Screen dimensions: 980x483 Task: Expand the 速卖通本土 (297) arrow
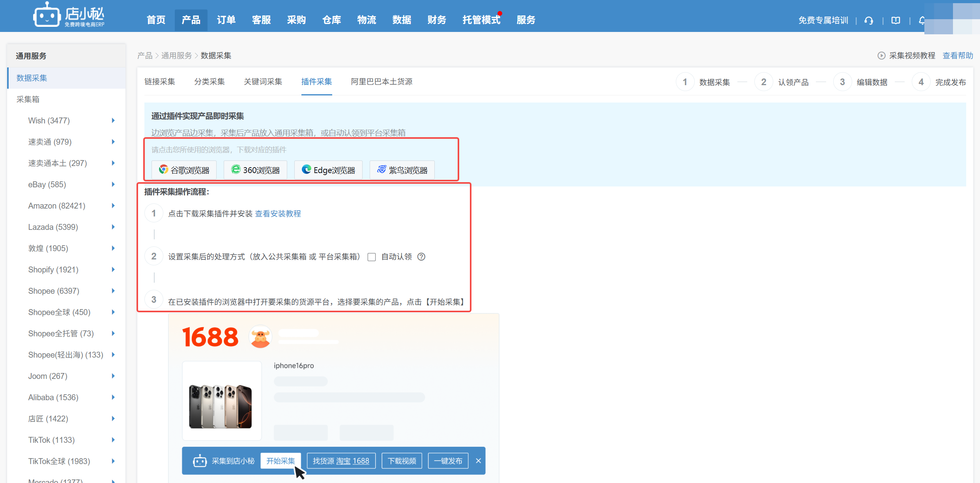coord(113,163)
